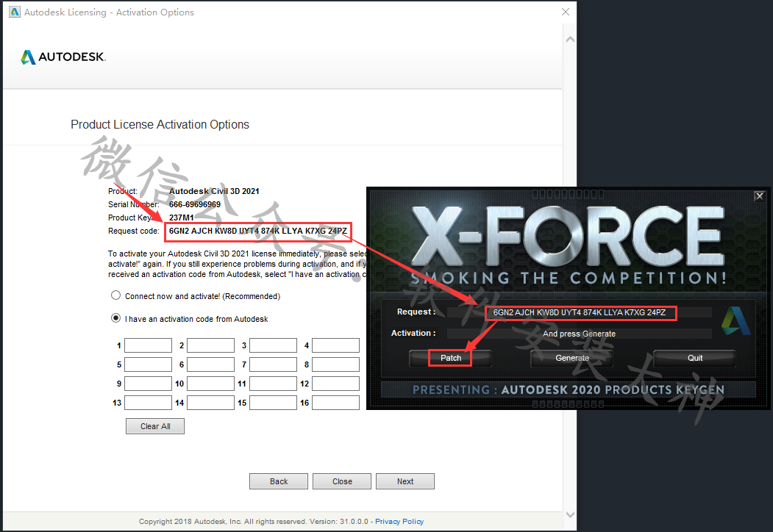
Task: Click the Quit button in X-FORCE
Action: point(694,358)
